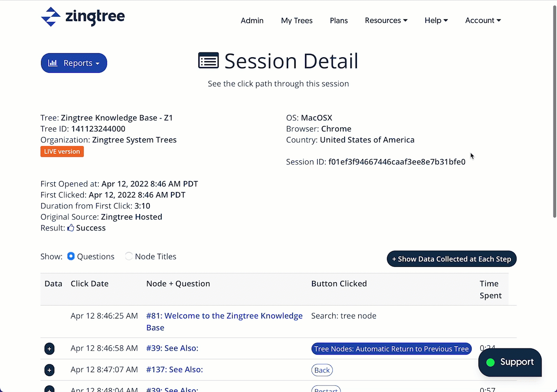This screenshot has height=392, width=557.
Task: Open the Support chat widget
Action: click(x=510, y=362)
